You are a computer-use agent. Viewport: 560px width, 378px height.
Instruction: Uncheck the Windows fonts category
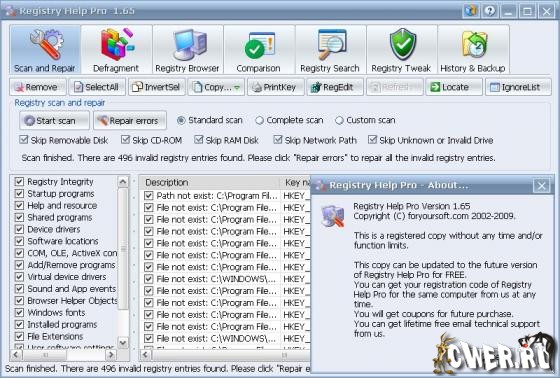[x=19, y=313]
